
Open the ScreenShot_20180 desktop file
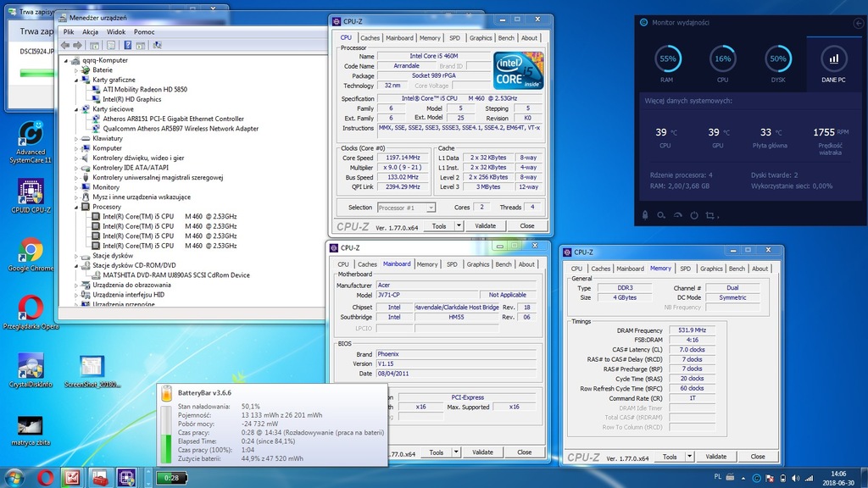coord(92,371)
